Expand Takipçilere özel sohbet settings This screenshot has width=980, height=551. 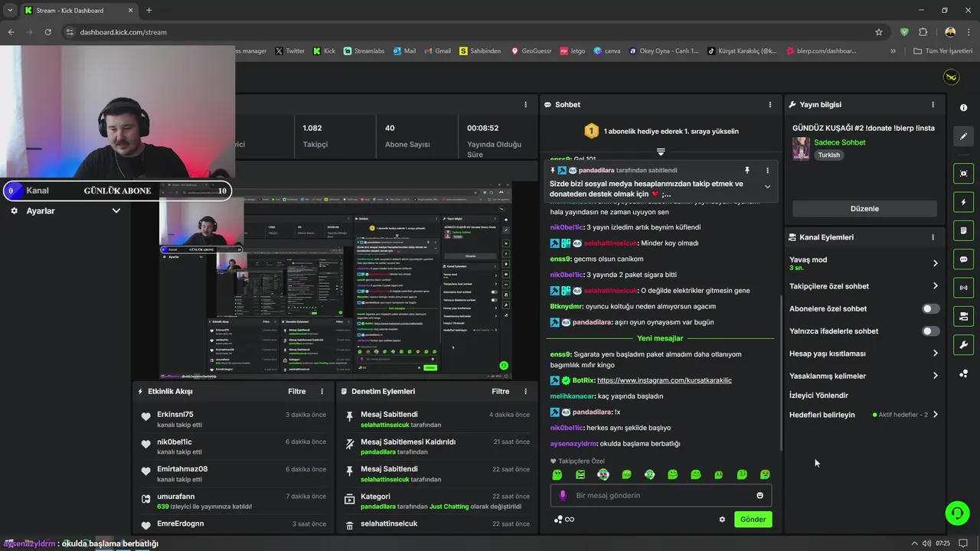(x=935, y=286)
